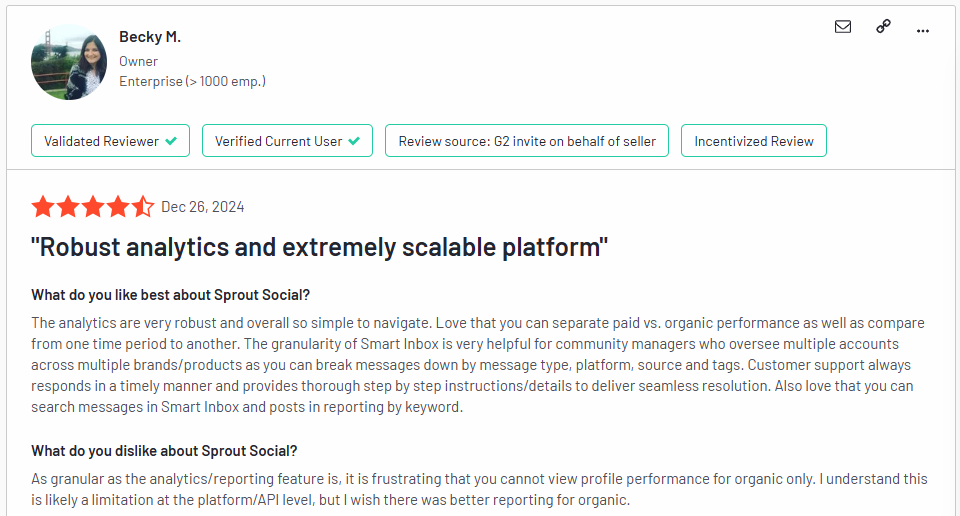Screen dimensions: 960x516
Task: Click the "What do you like best" heading
Action: tap(171, 295)
